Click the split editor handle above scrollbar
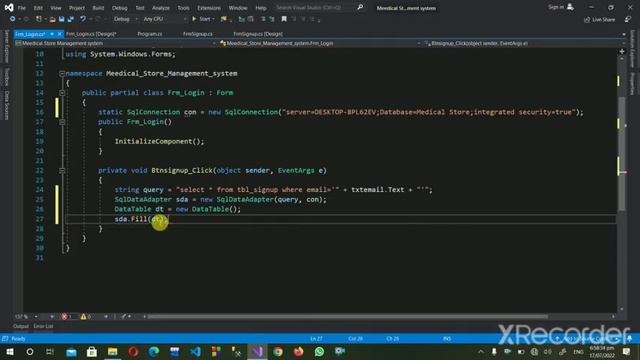 (622, 51)
